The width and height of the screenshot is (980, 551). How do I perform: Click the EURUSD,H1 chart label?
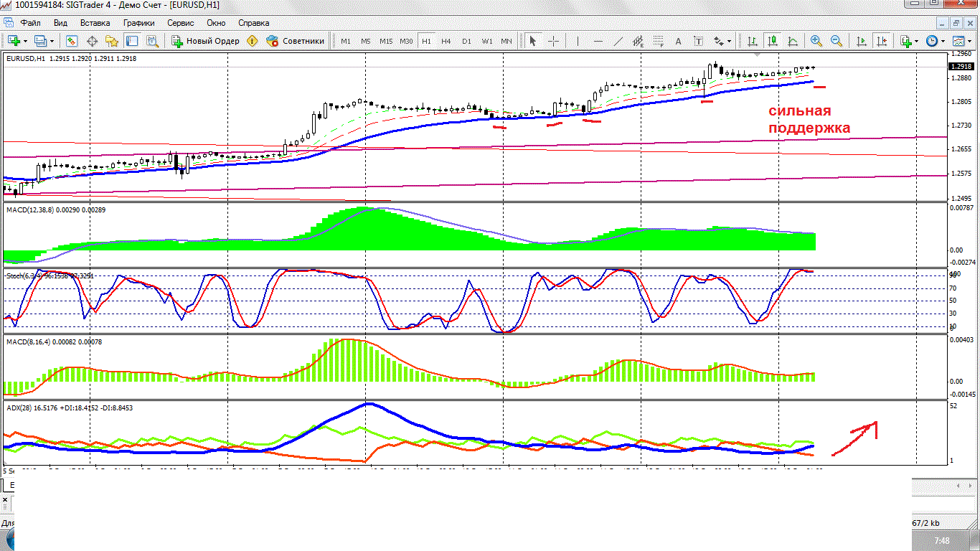coord(25,58)
